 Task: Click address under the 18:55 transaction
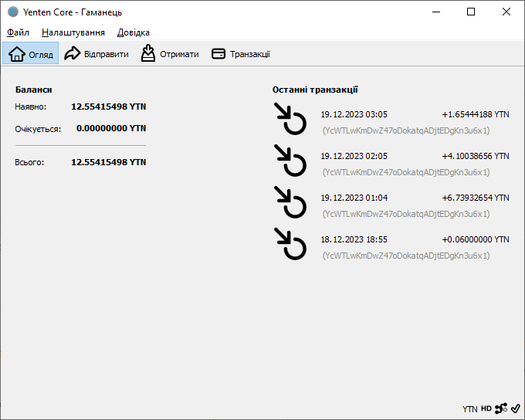click(x=406, y=256)
